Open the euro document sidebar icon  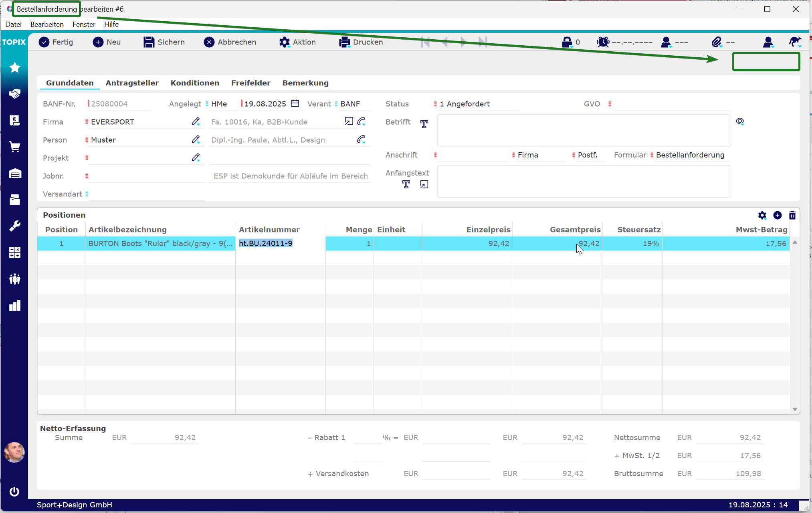(x=15, y=120)
